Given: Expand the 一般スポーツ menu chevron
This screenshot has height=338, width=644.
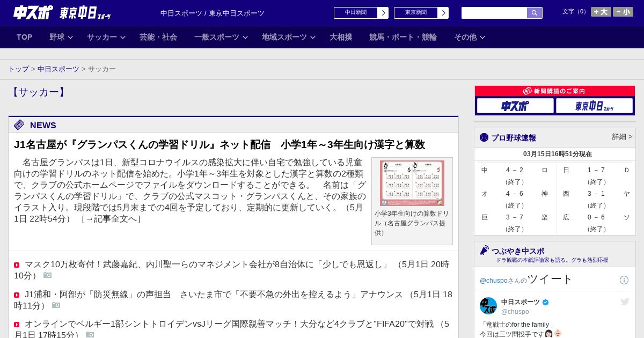Looking at the screenshot, I should click(245, 38).
